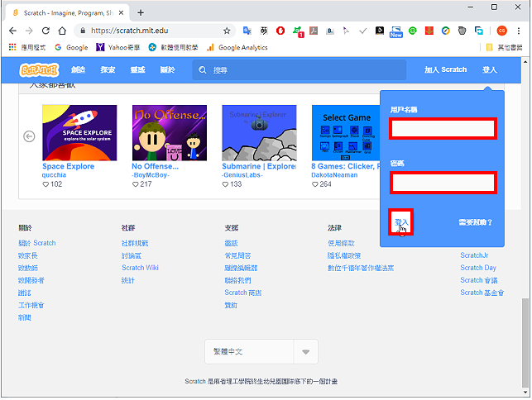Click the checkmark extension icon

pos(362,31)
